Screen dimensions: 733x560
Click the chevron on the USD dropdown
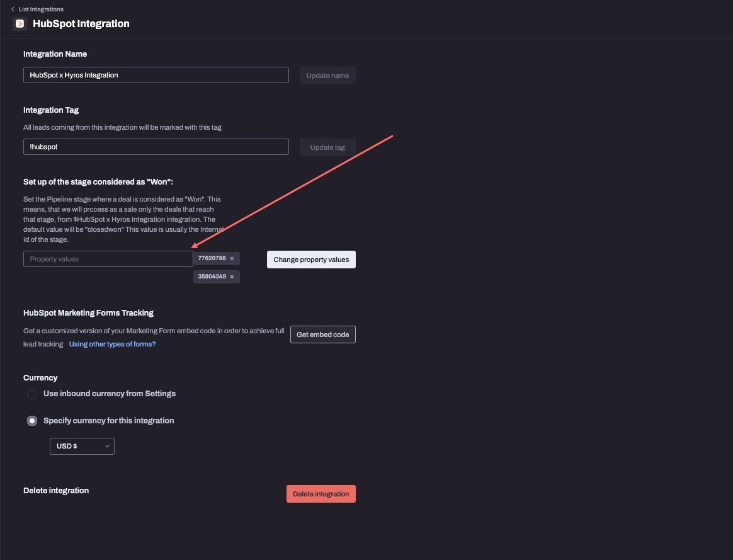coord(107,446)
